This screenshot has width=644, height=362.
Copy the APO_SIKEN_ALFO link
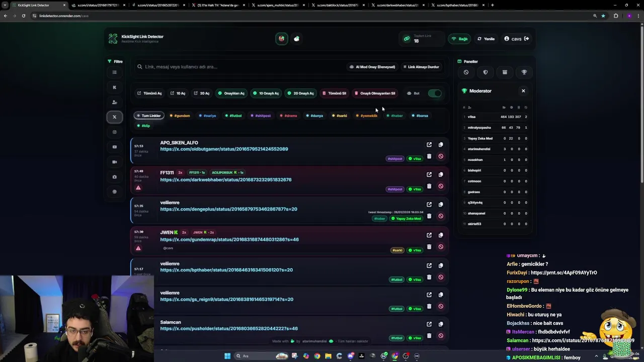[441, 145]
